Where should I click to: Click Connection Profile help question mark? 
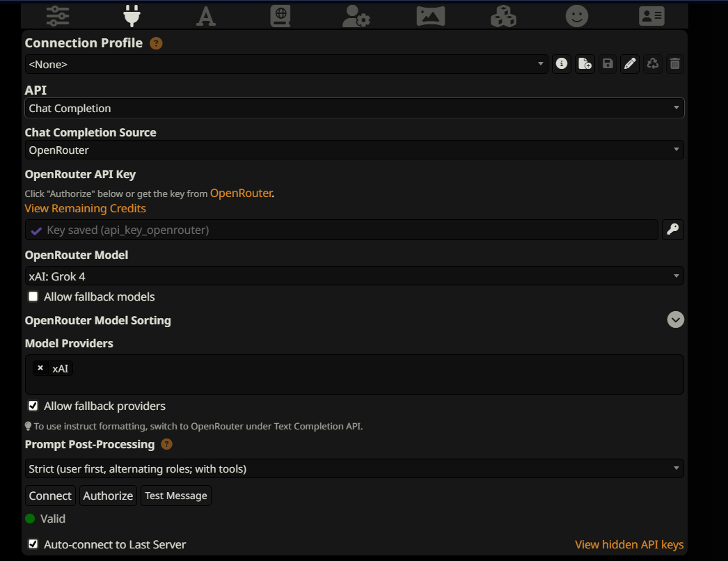[156, 43]
